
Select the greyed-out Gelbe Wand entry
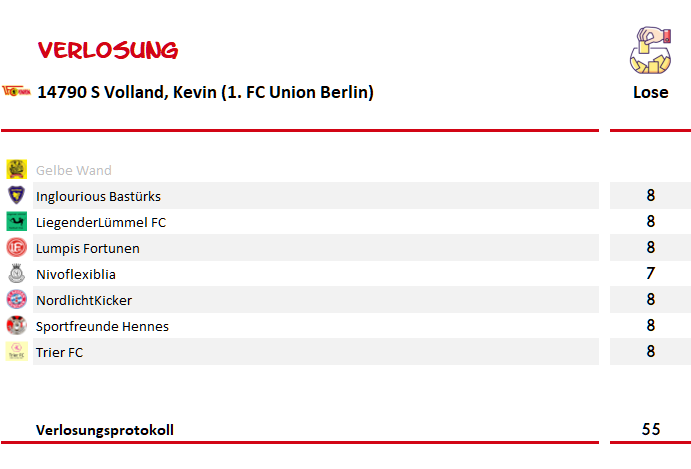coord(74,170)
